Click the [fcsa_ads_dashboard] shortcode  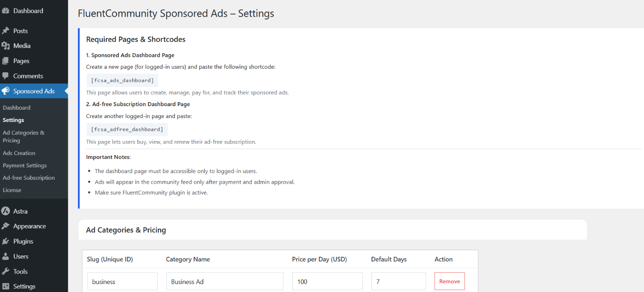point(122,80)
